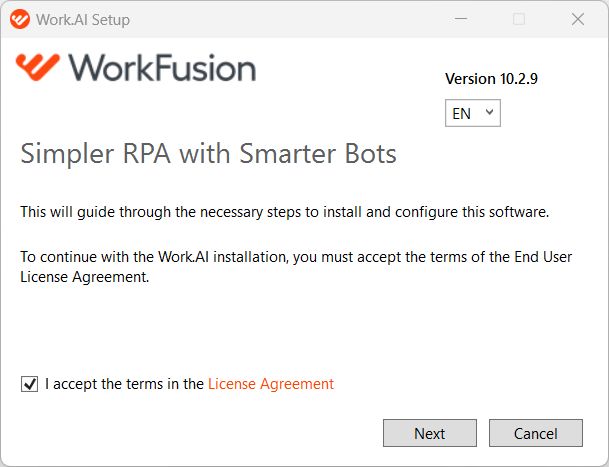This screenshot has height=467, width=609.
Task: Click the End User License Agreement paragraph
Action: (x=296, y=267)
